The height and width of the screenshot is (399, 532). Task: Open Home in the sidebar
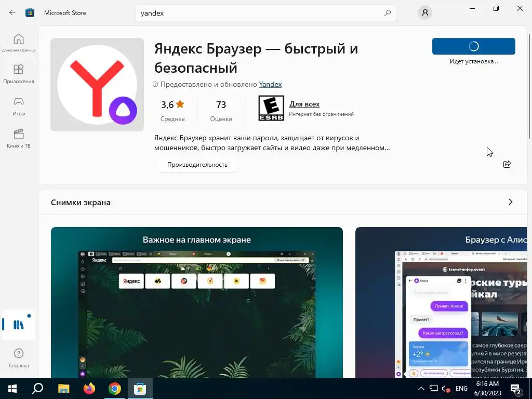pos(19,43)
